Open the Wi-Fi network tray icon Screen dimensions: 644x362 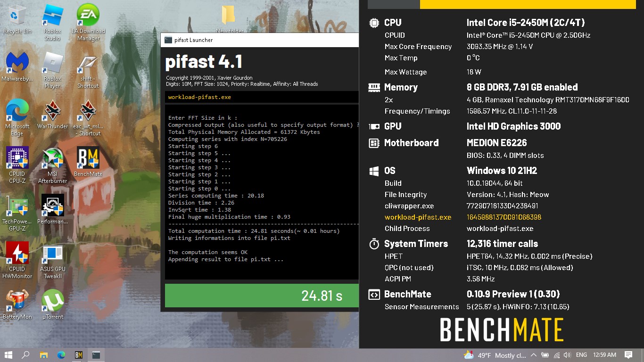click(557, 355)
